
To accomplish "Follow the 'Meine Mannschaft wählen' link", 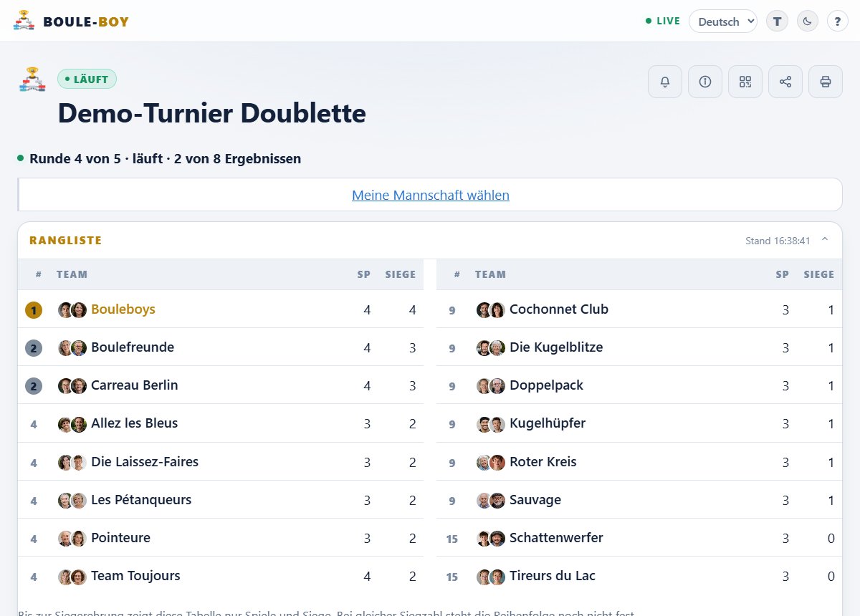I will click(x=431, y=195).
